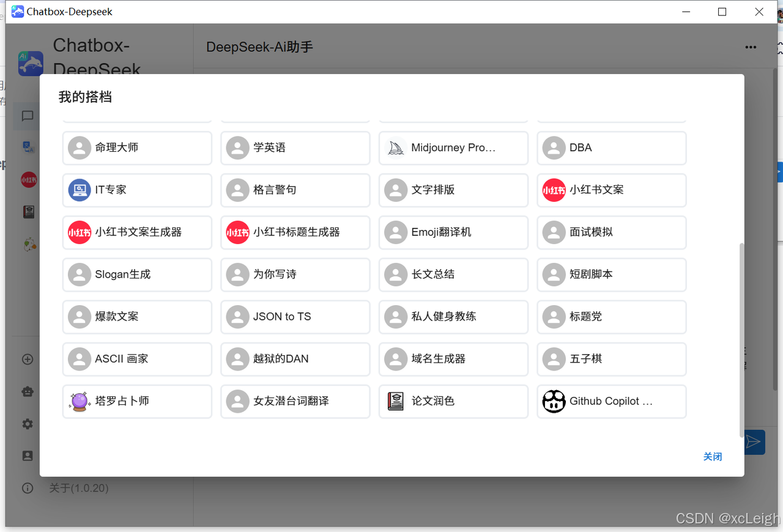783x532 pixels.
Task: Click the 塔罗占卜师 crystal ball icon
Action: 80,401
